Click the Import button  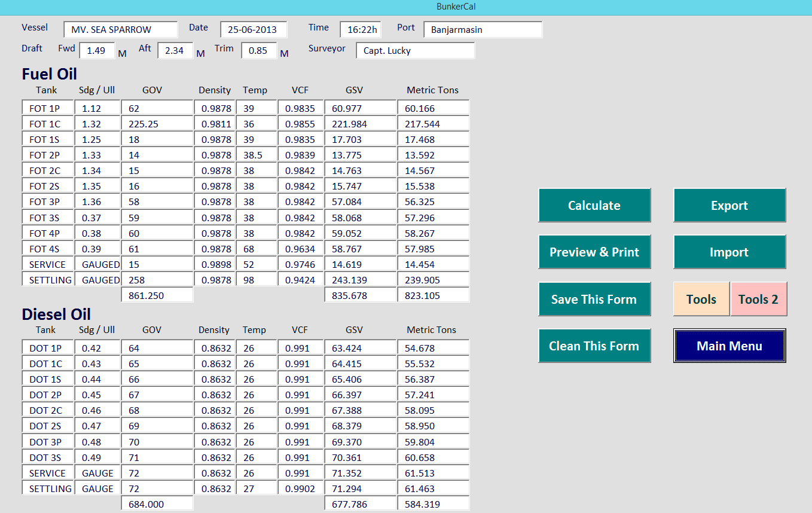pyautogui.click(x=729, y=252)
